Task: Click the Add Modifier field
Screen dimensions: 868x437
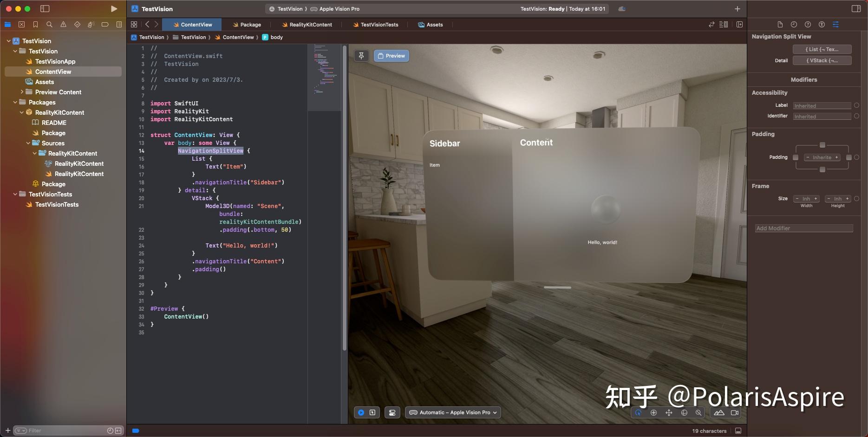Action: (804, 228)
